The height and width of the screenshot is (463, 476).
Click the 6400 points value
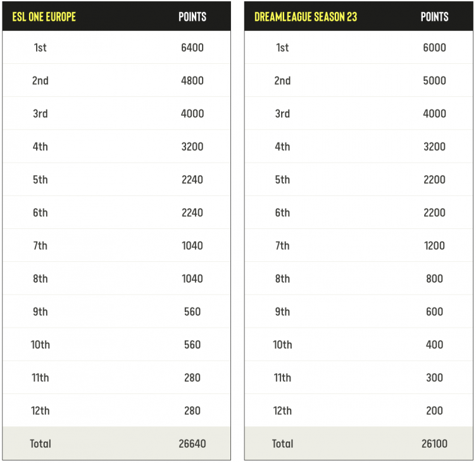pos(192,47)
